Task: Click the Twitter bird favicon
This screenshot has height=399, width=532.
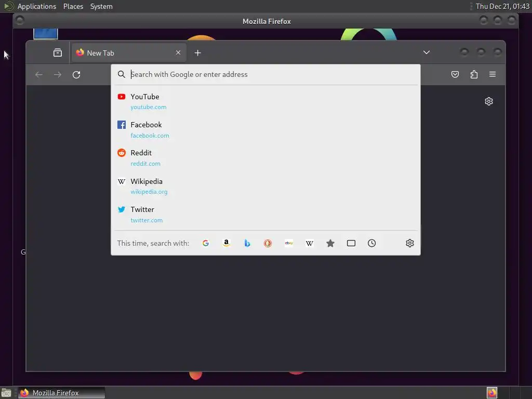Action: tap(122, 209)
